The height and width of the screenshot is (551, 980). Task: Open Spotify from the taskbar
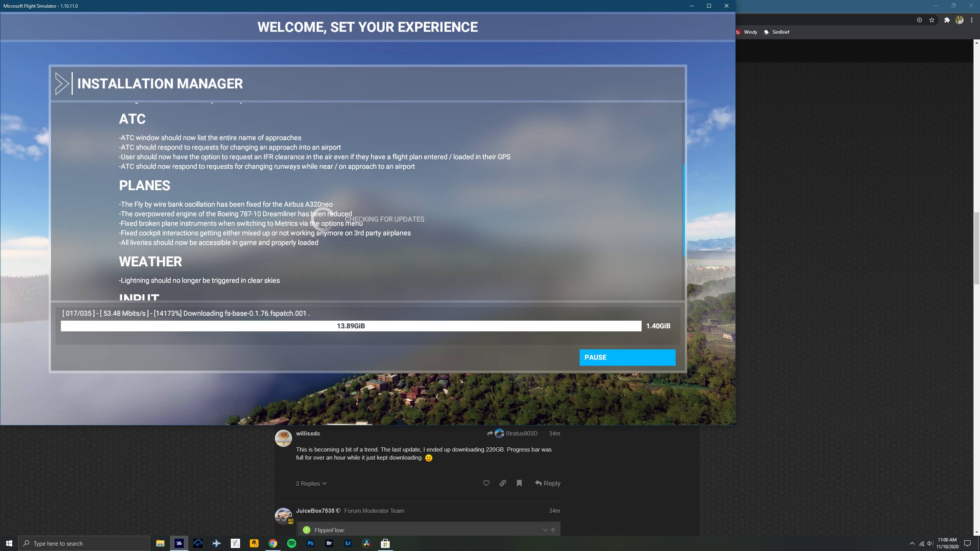(291, 543)
